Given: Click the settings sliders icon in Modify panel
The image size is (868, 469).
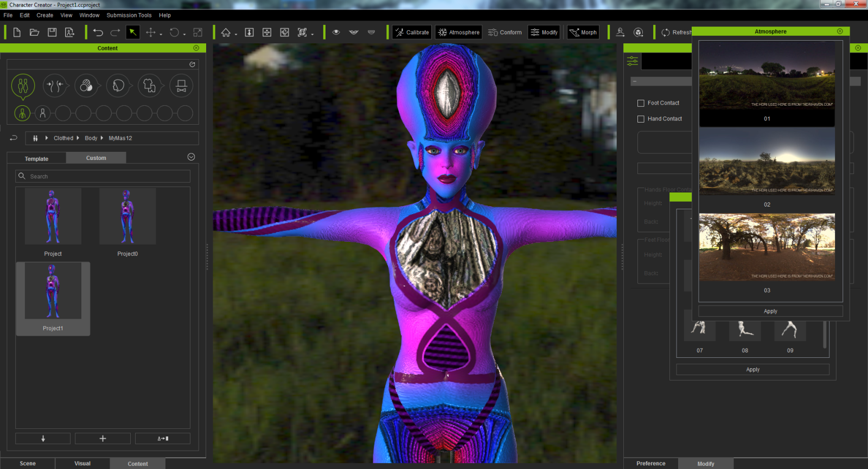Looking at the screenshot, I should tap(633, 61).
